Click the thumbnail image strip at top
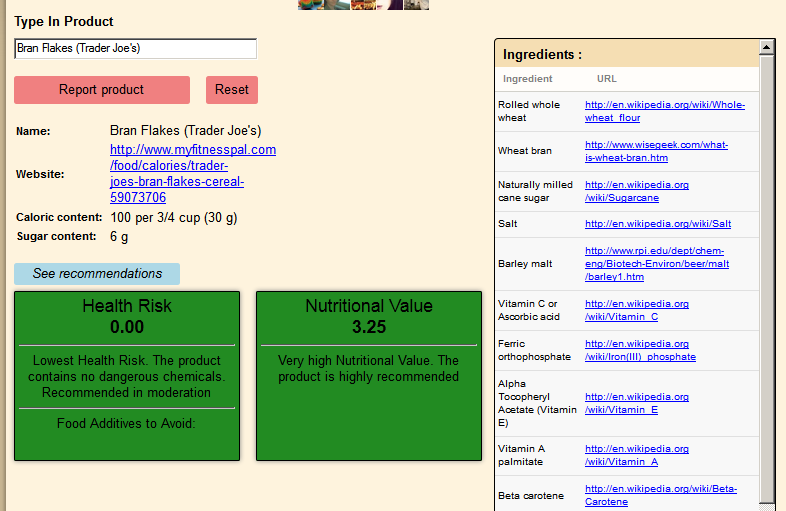Viewport: 786px width, 511px height. 363,5
